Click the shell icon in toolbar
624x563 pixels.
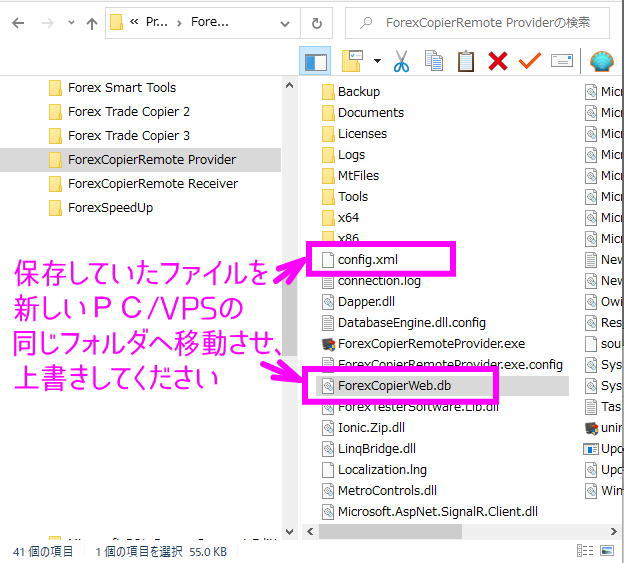click(601, 62)
